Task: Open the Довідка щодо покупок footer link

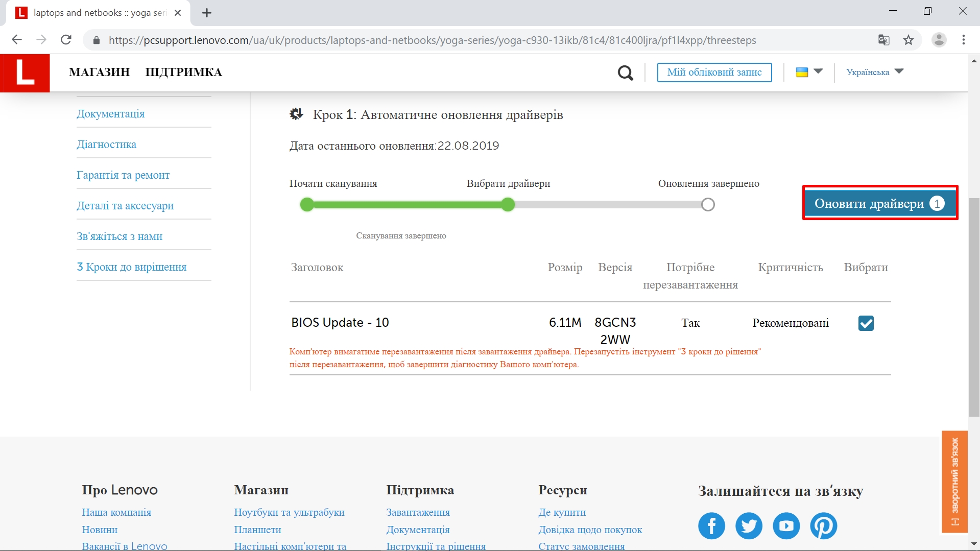Action: (590, 530)
